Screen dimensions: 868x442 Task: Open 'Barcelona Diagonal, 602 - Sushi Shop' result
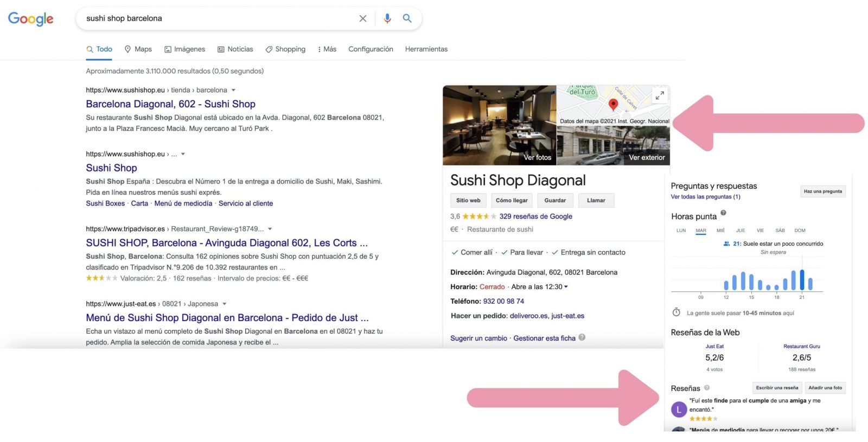[170, 104]
